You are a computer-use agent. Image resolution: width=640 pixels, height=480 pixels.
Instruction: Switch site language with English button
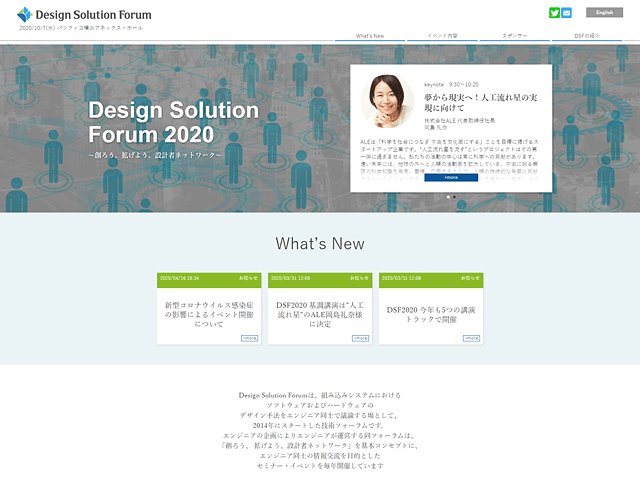pos(604,12)
